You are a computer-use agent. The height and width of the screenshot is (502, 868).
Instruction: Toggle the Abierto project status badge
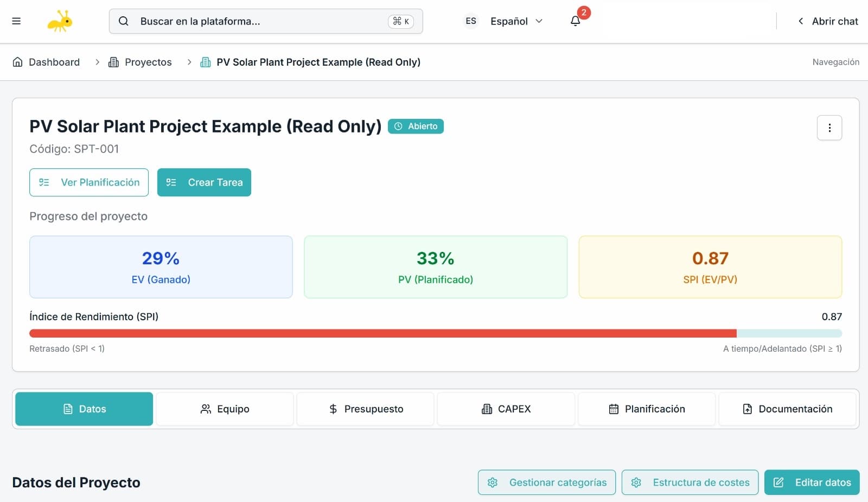416,126
